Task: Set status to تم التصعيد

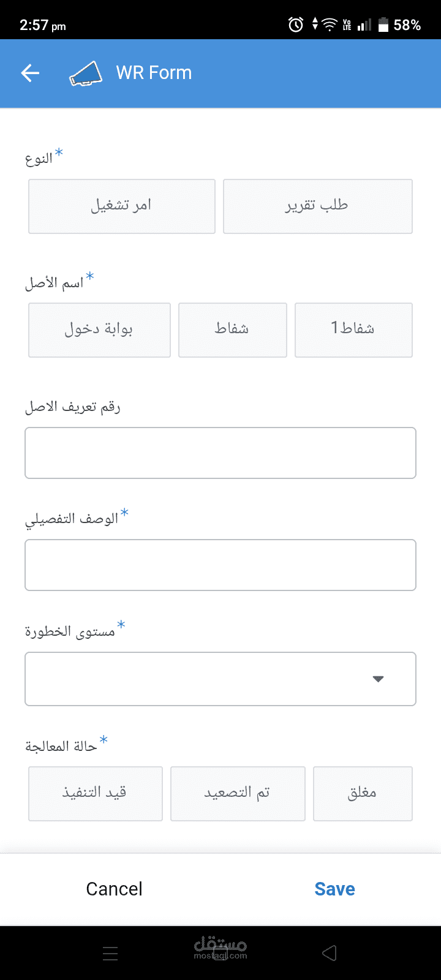Action: 238,793
